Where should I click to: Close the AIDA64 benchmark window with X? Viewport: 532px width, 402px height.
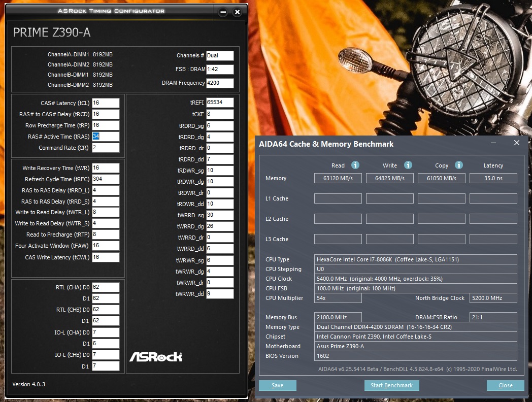[516, 143]
